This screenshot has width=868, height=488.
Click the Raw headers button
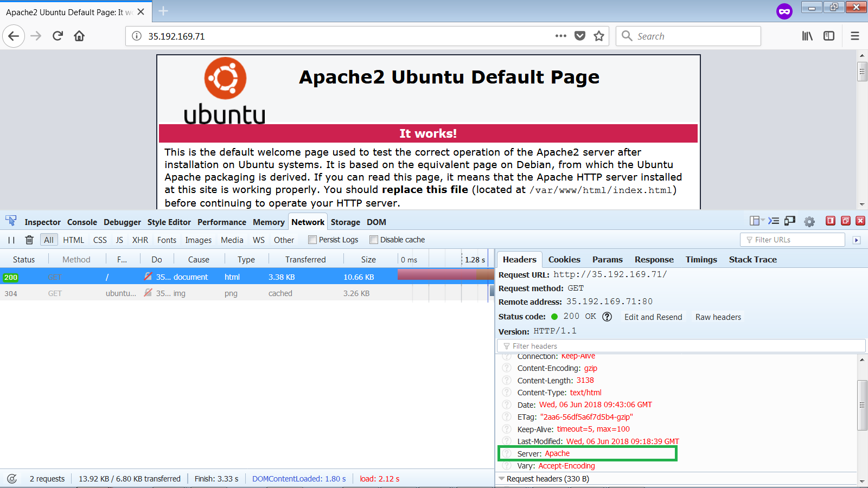click(718, 317)
